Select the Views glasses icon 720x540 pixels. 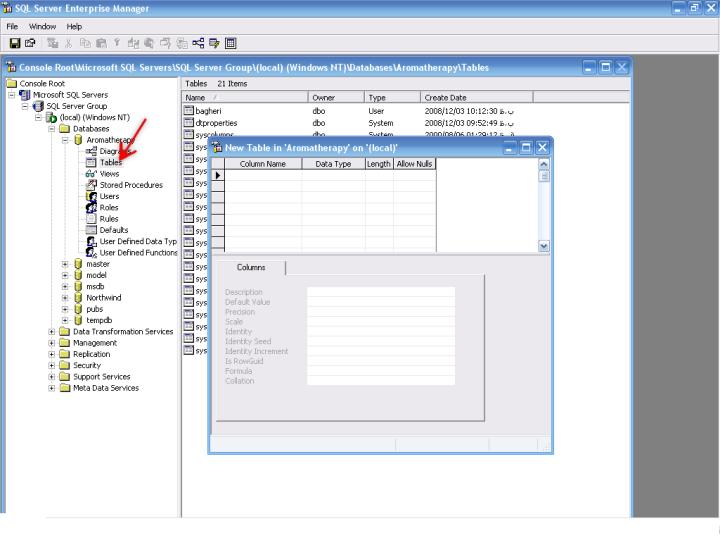(x=91, y=174)
